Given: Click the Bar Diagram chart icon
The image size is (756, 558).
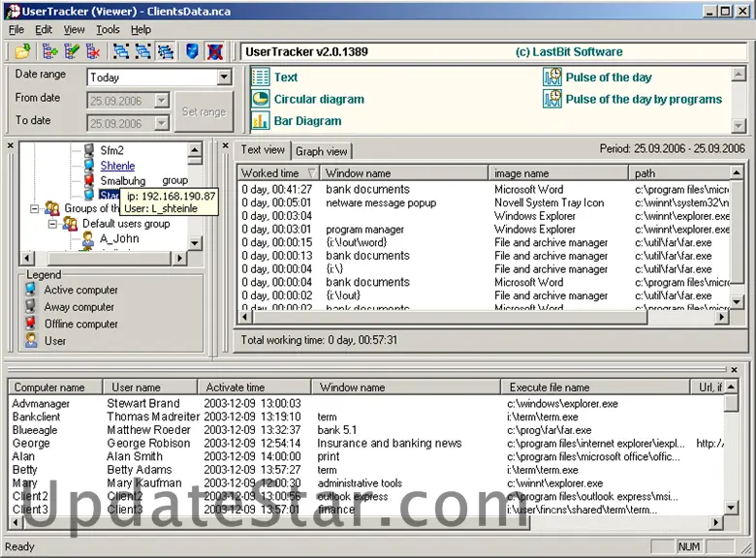Looking at the screenshot, I should [x=261, y=120].
